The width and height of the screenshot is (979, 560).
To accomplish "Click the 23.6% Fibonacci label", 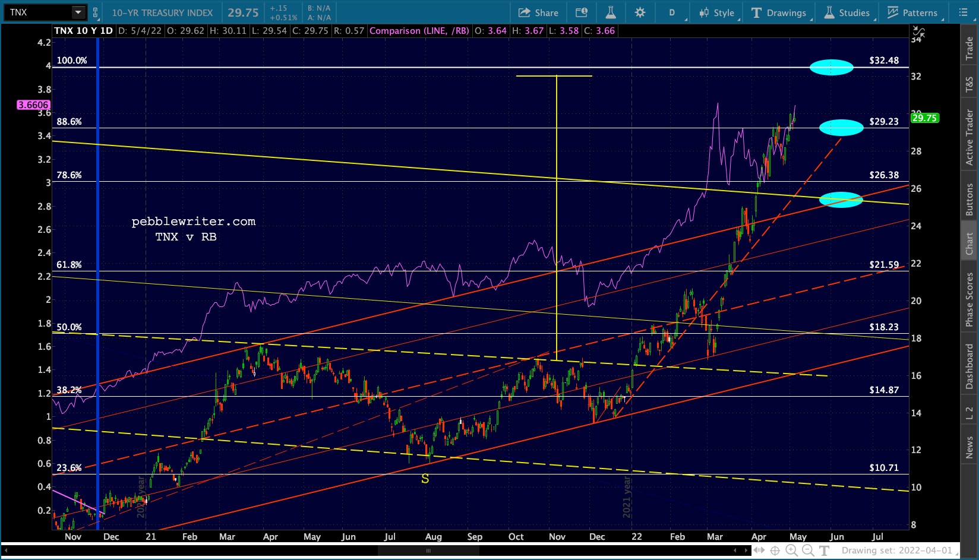I will 70,468.
